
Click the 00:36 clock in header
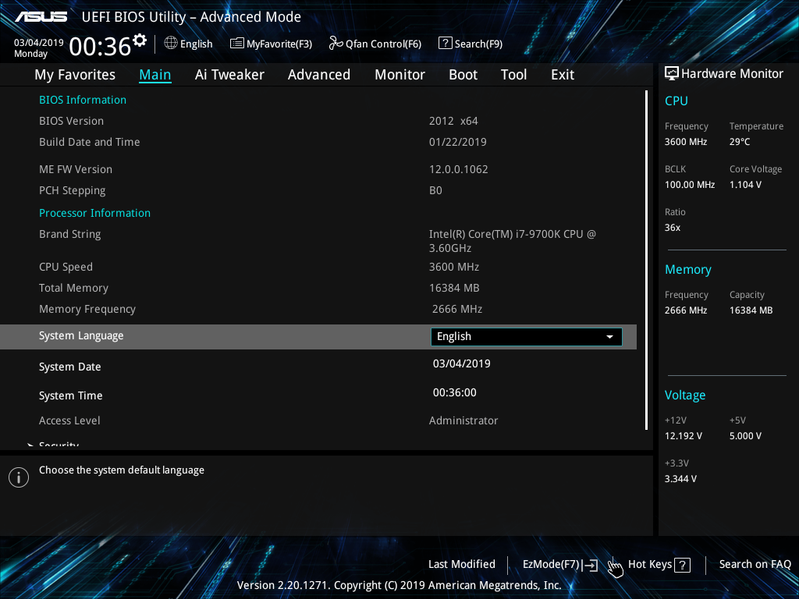pyautogui.click(x=100, y=47)
